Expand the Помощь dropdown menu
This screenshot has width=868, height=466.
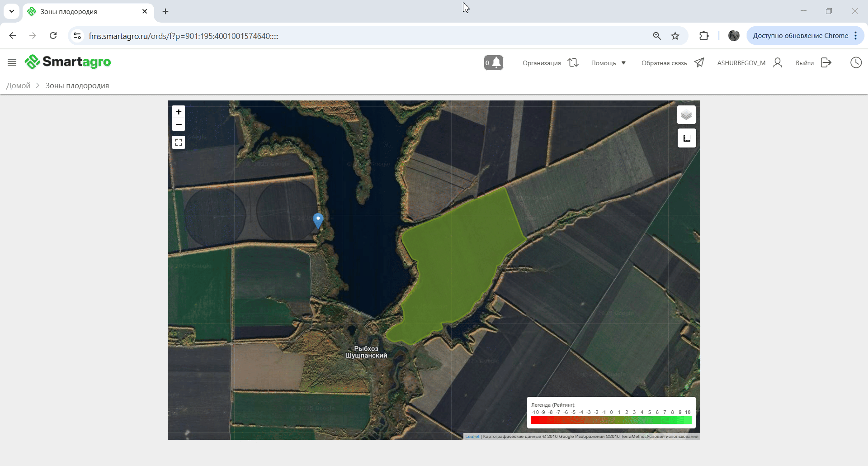tap(608, 63)
